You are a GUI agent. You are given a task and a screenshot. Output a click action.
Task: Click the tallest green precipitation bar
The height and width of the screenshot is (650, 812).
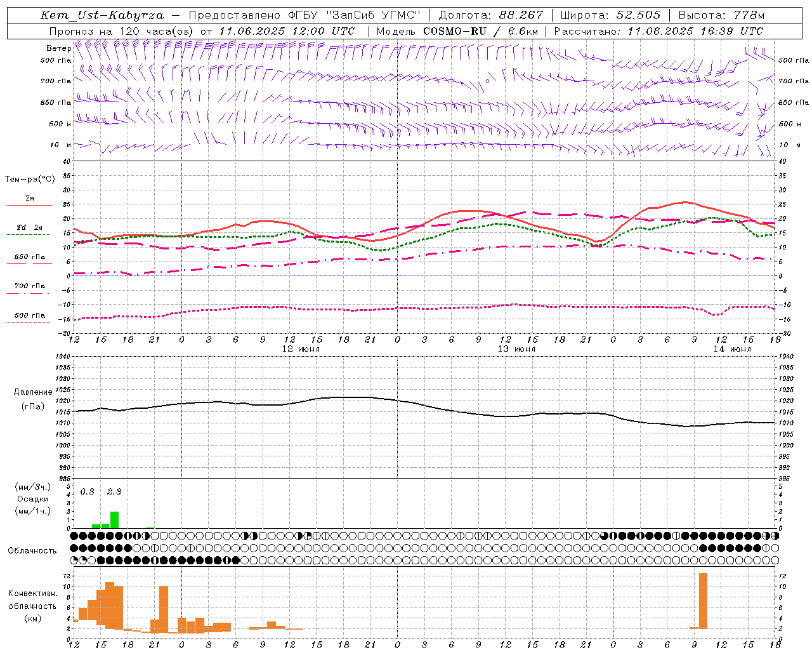114,520
